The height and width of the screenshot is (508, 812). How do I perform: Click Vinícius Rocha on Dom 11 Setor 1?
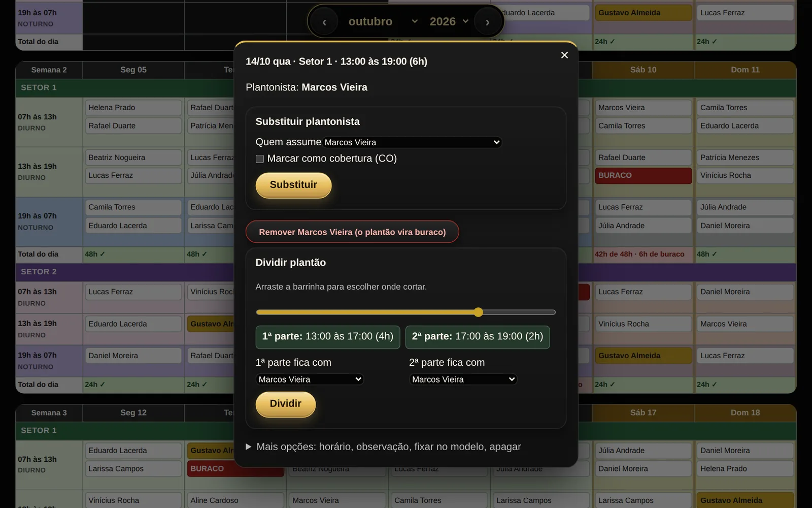click(745, 175)
